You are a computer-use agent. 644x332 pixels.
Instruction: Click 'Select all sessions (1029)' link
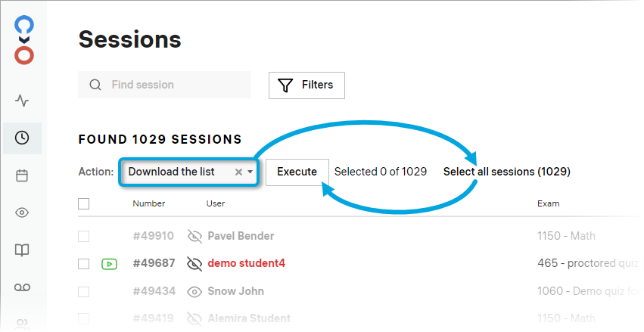506,172
